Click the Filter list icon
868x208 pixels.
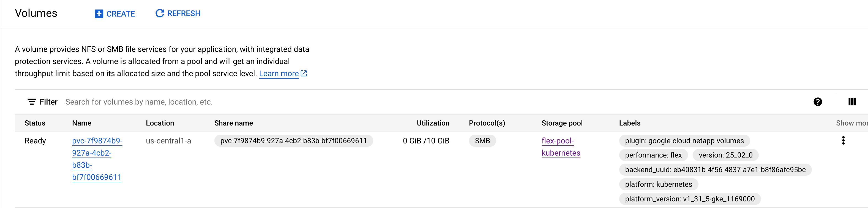tap(32, 102)
